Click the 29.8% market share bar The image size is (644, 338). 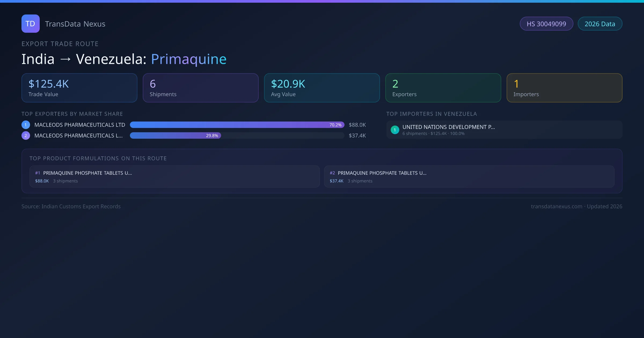[x=175, y=135]
